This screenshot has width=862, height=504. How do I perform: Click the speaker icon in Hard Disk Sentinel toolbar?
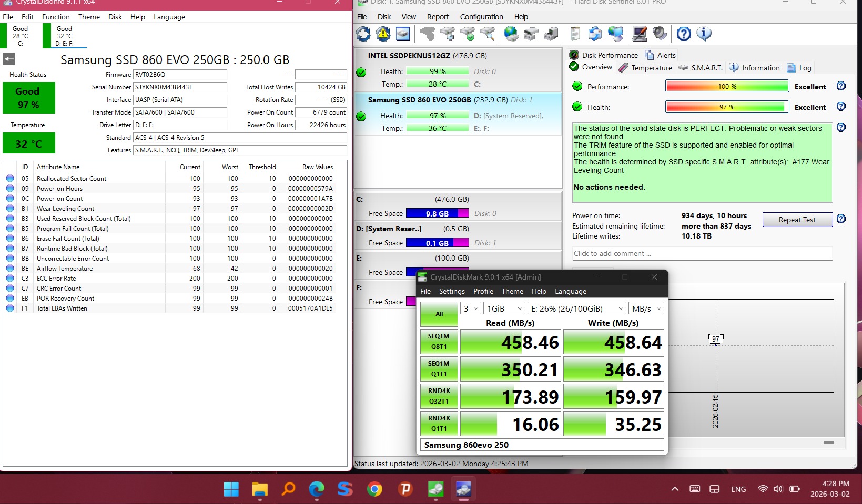(660, 34)
